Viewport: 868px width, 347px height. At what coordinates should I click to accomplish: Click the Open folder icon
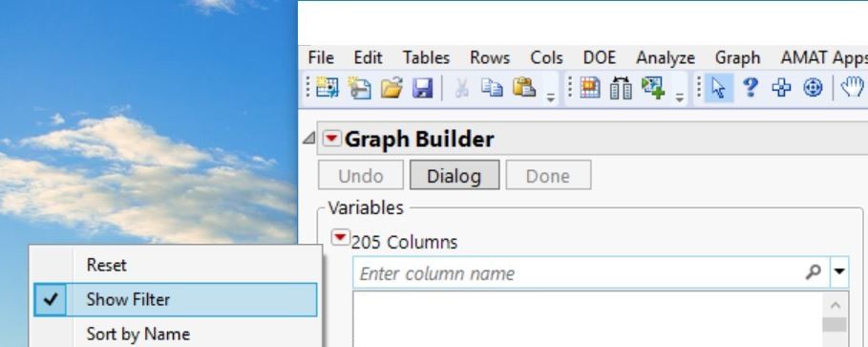pyautogui.click(x=392, y=88)
